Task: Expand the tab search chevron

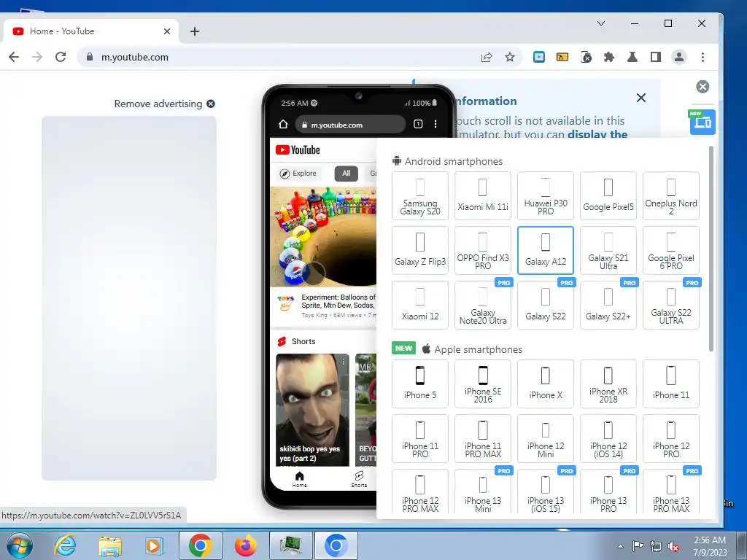Action: tap(601, 23)
